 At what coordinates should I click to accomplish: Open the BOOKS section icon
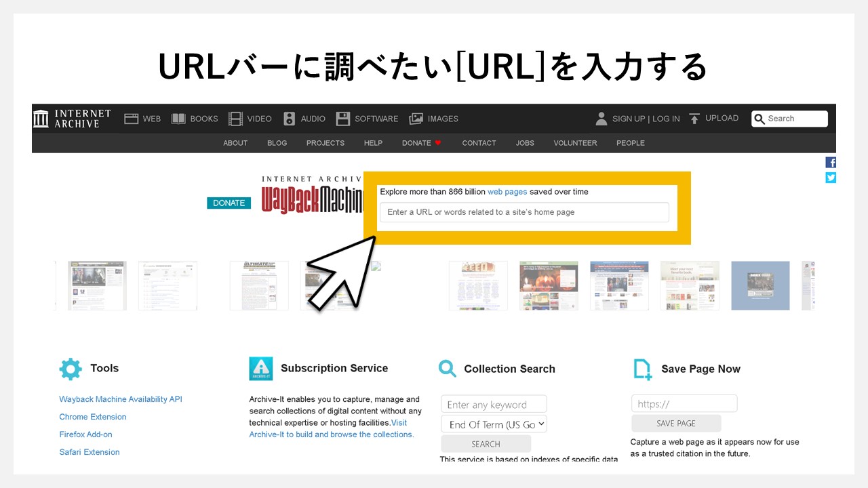coord(178,118)
